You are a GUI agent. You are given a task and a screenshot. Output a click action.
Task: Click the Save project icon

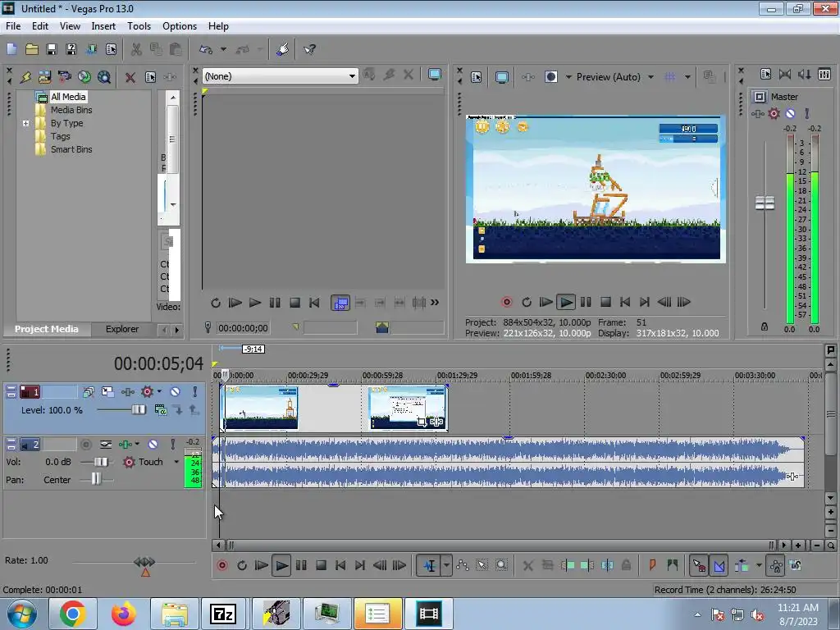point(52,49)
